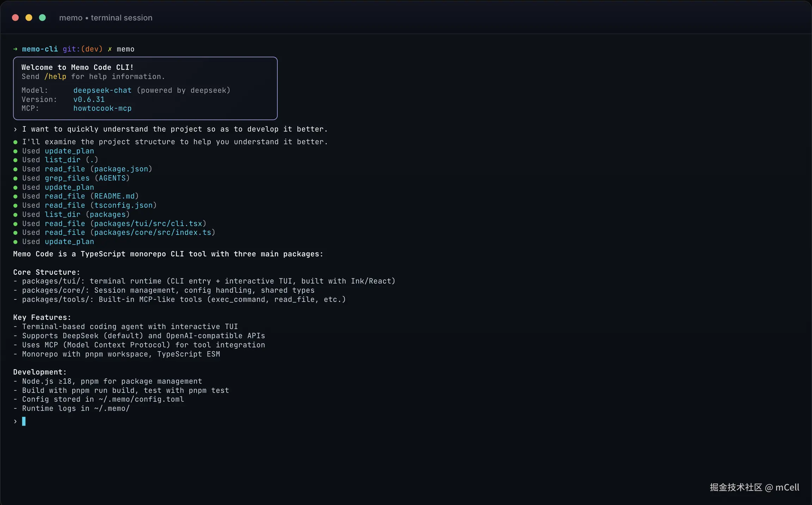812x505 pixels.
Task: Click the last update_plan tool entry
Action: click(69, 242)
